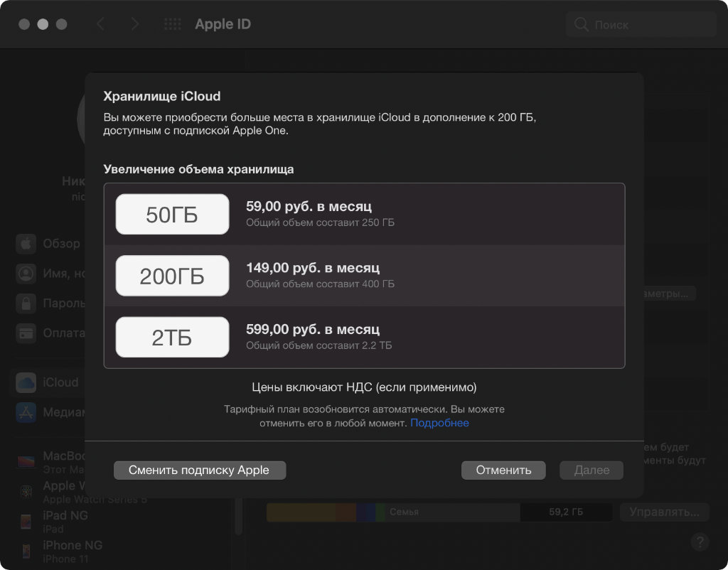
Task: Select the Apple Watch device icon
Action: point(26,492)
